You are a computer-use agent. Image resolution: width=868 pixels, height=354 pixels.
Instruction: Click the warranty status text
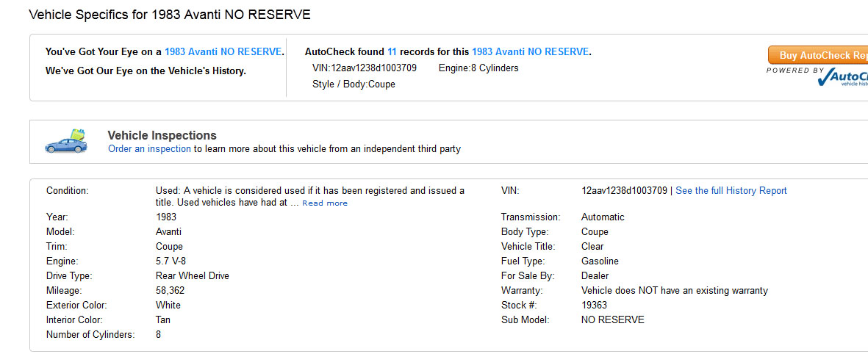674,291
